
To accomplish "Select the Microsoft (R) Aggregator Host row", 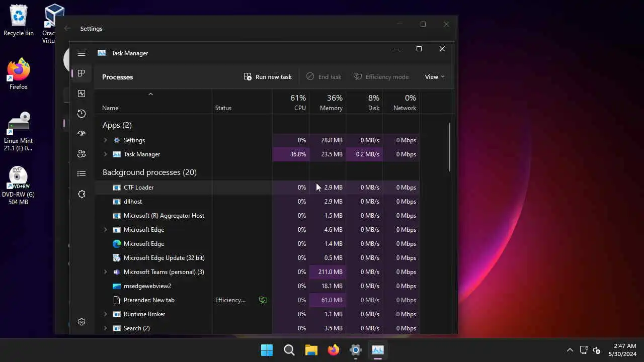I will (257, 216).
